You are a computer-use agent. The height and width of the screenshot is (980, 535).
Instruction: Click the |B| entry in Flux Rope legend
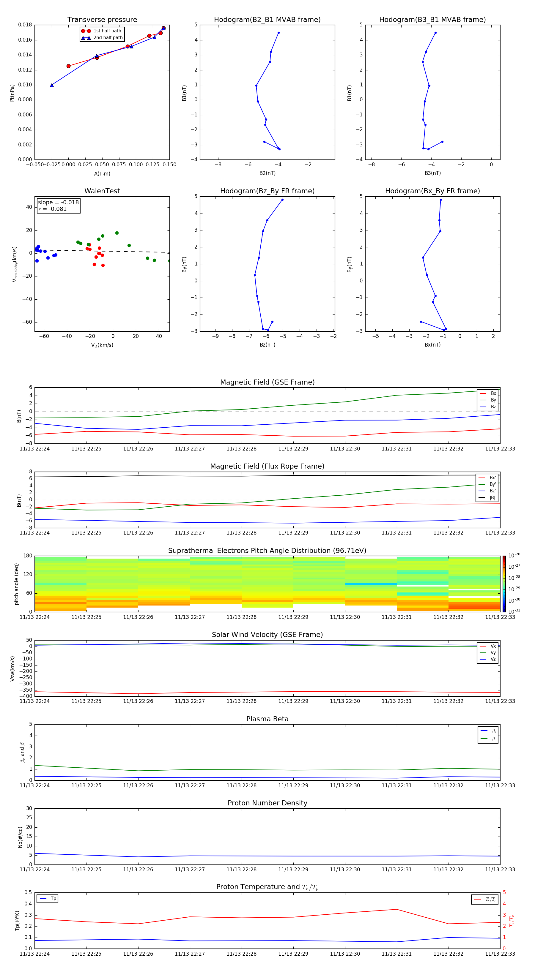pos(487,498)
